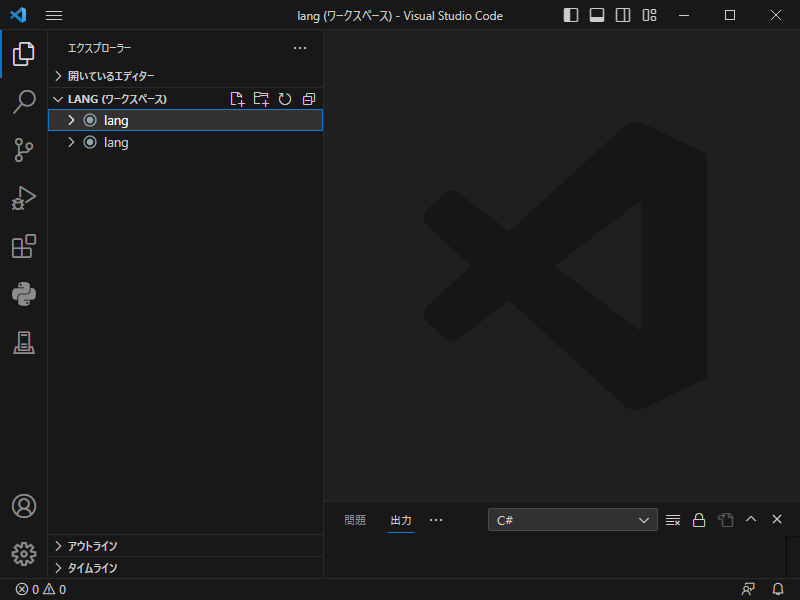Collapse the LANG workspace section
The width and height of the screenshot is (800, 600).
(58, 99)
